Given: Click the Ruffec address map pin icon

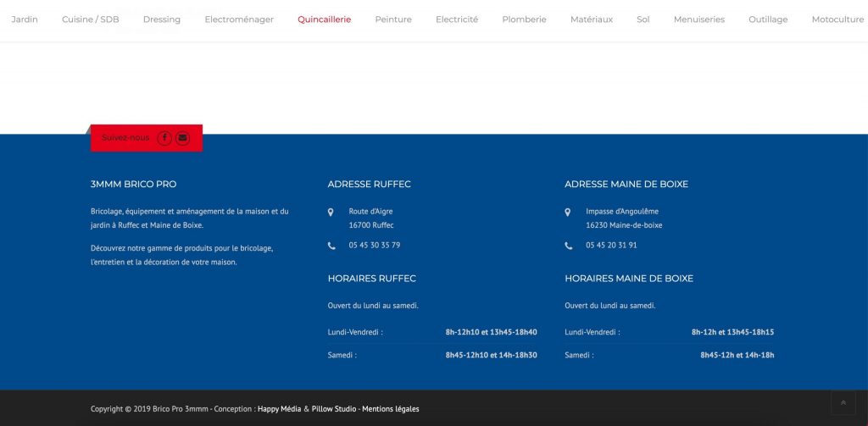Looking at the screenshot, I should 331,212.
